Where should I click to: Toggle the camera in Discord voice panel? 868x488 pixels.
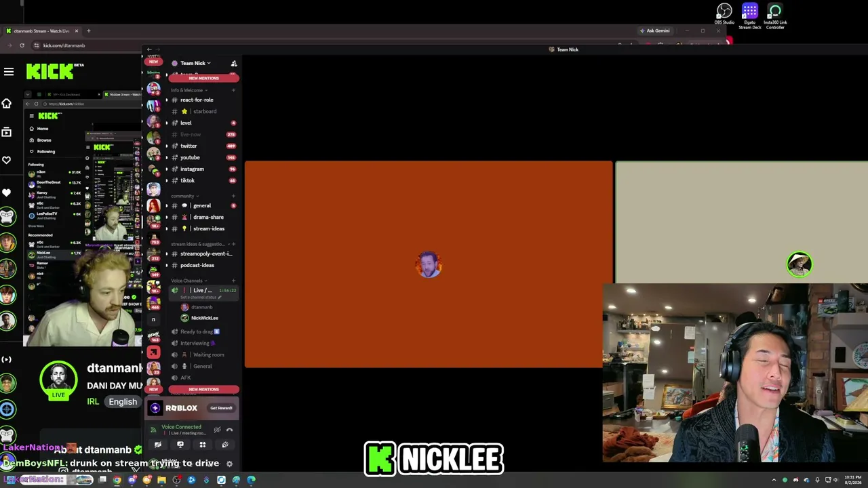coord(157,445)
